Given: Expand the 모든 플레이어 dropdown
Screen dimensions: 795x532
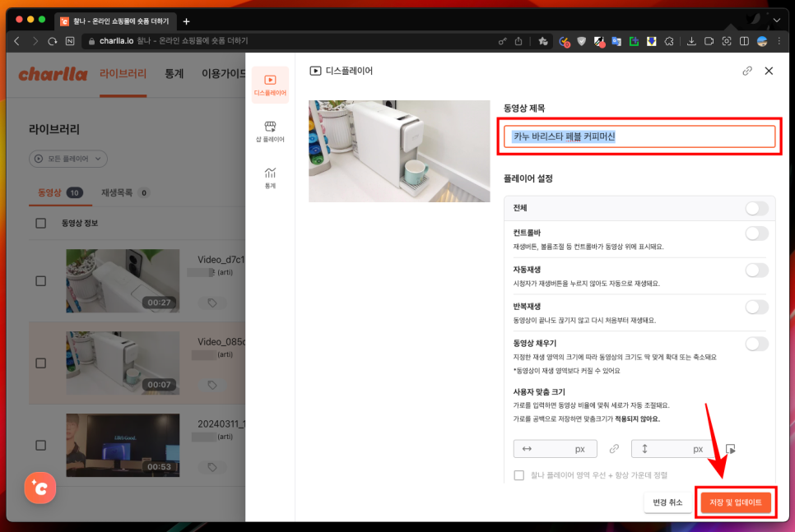Looking at the screenshot, I should tap(68, 159).
